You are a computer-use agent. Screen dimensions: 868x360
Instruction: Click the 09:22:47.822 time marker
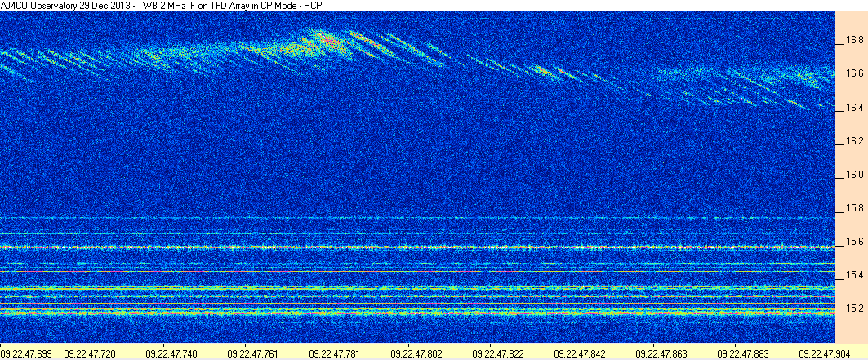pyautogui.click(x=496, y=353)
